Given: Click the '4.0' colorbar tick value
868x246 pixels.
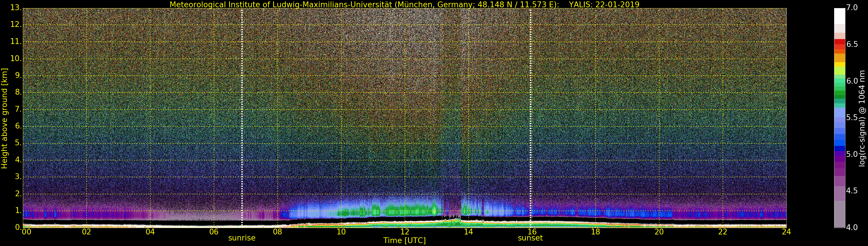Looking at the screenshot, I should [x=852, y=227].
